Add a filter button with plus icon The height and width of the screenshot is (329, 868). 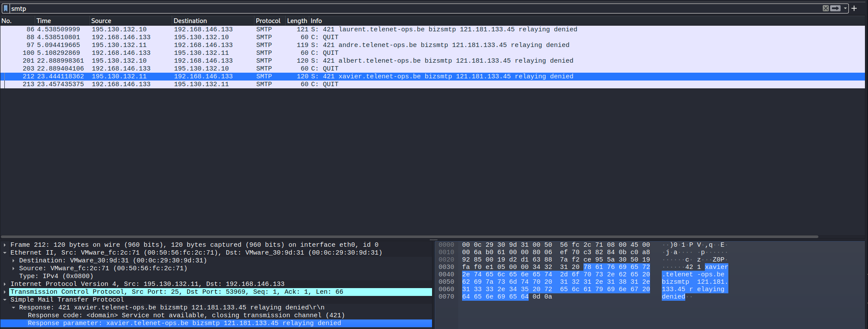pyautogui.click(x=854, y=8)
